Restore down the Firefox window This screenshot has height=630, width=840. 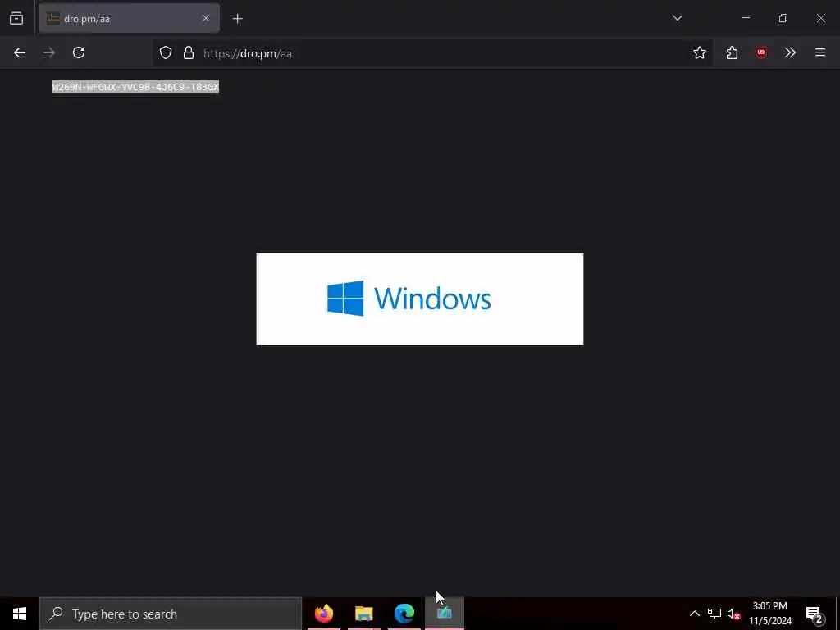[783, 18]
